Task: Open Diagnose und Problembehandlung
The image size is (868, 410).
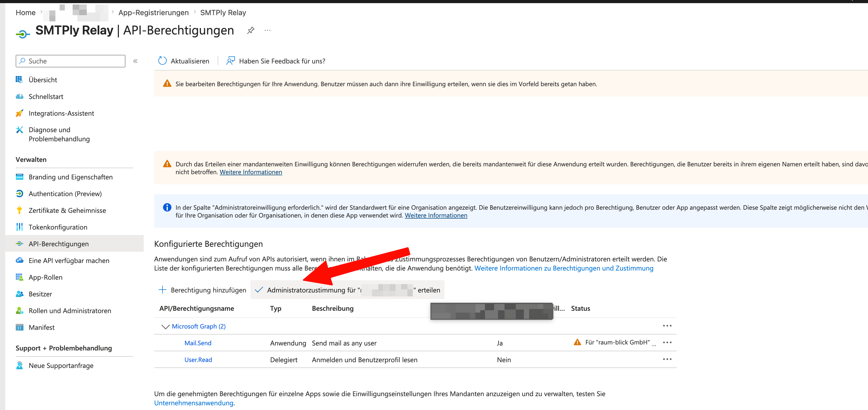Action: point(59,134)
